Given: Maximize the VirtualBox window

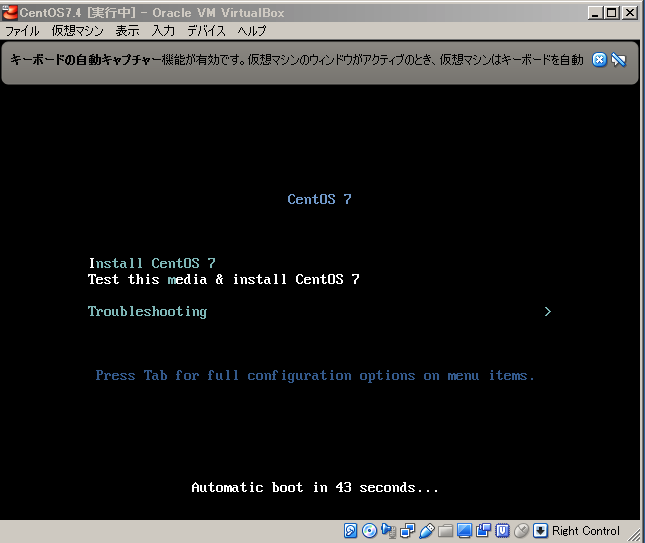Looking at the screenshot, I should pyautogui.click(x=612, y=13).
